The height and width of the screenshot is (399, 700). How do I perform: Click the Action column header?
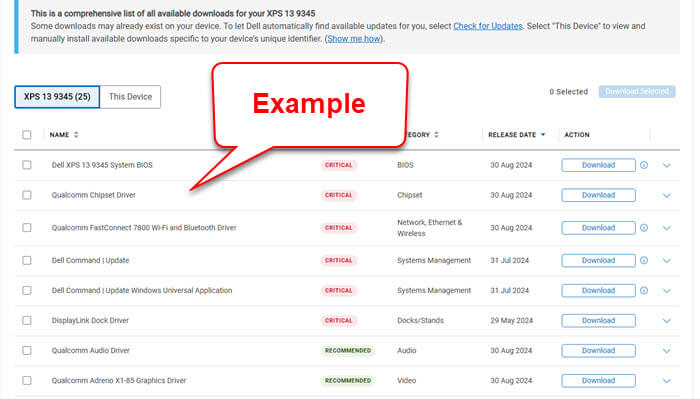tap(577, 135)
